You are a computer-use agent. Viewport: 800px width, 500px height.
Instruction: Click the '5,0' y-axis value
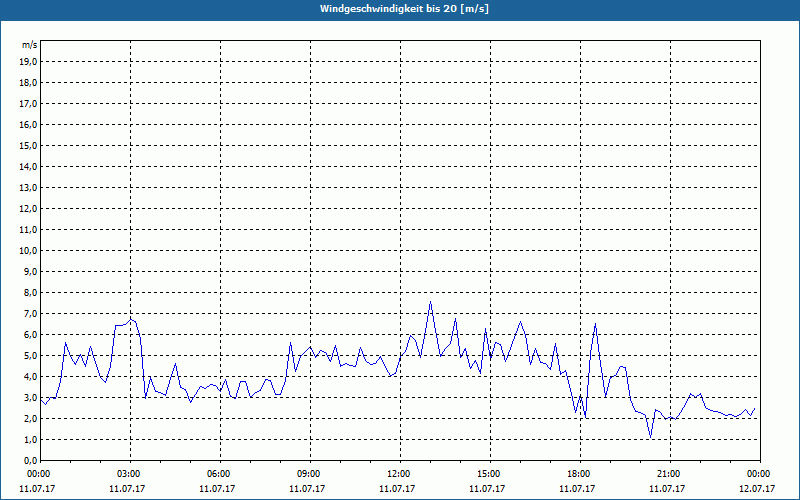30,356
